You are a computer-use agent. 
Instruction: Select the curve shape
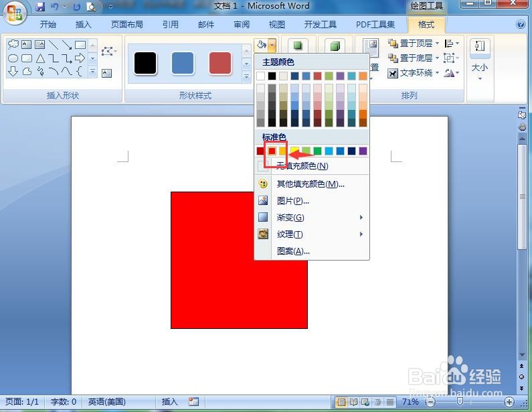[66, 71]
